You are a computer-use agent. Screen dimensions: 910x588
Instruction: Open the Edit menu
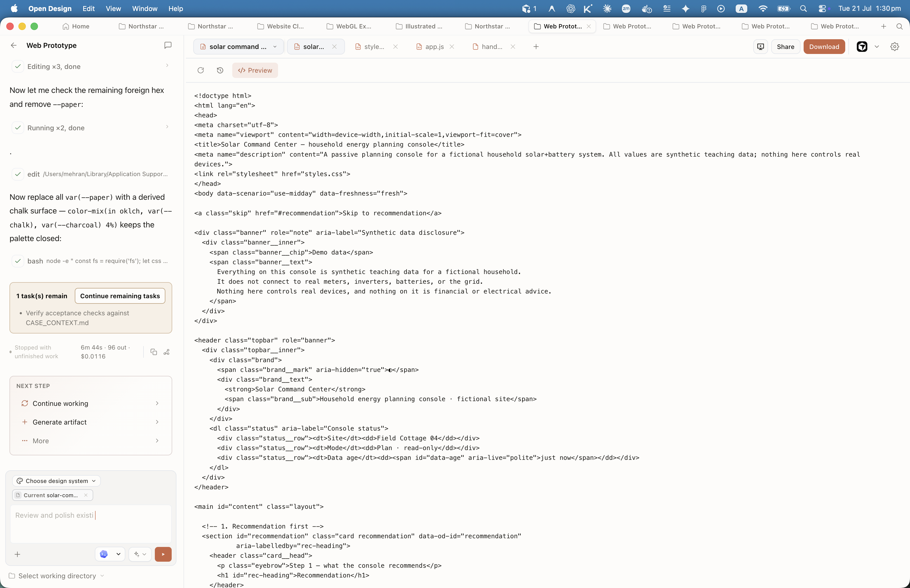(x=88, y=8)
